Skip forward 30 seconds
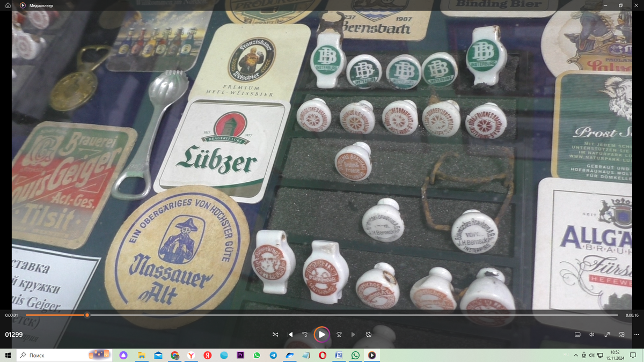 point(339,334)
